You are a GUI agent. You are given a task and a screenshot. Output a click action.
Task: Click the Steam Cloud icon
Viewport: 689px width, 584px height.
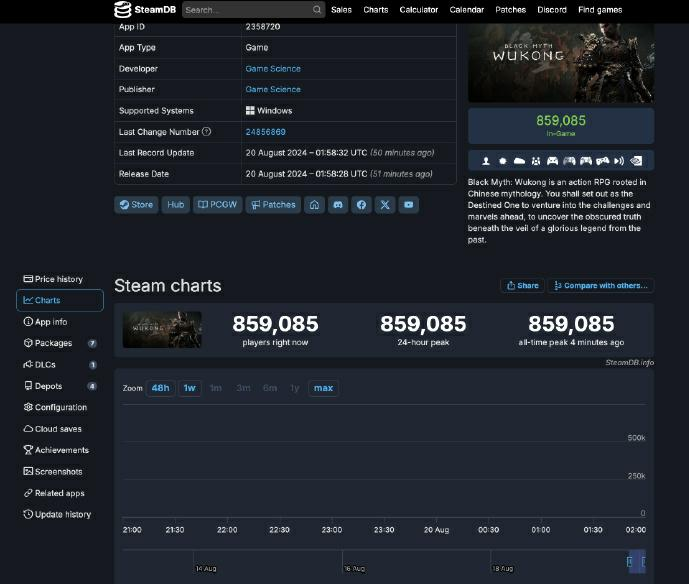pos(519,161)
